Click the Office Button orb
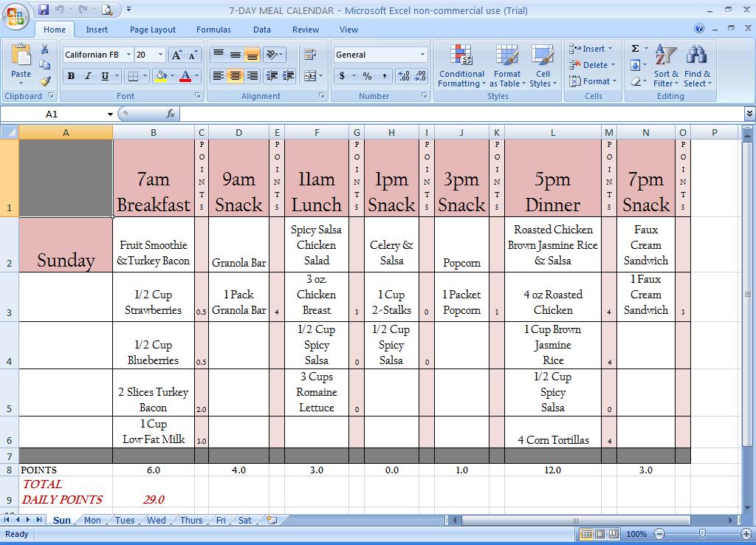The height and width of the screenshot is (545, 756). [x=16, y=16]
